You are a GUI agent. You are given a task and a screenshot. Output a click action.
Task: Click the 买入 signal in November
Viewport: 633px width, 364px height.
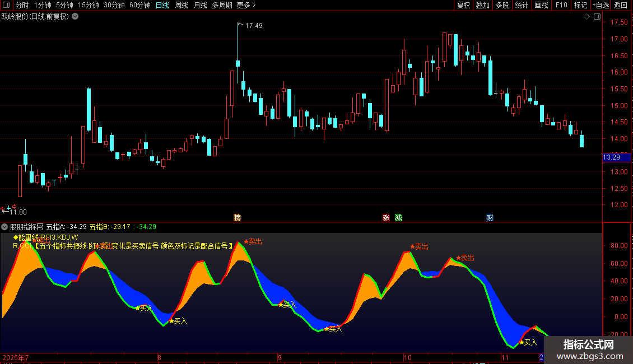click(528, 342)
